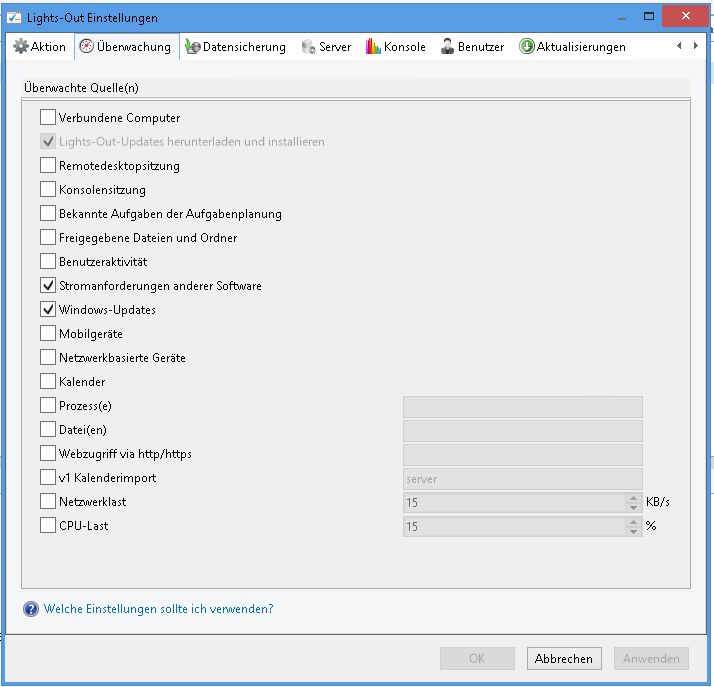Click the Server tab icon
The height and width of the screenshot is (687, 714).
click(309, 47)
